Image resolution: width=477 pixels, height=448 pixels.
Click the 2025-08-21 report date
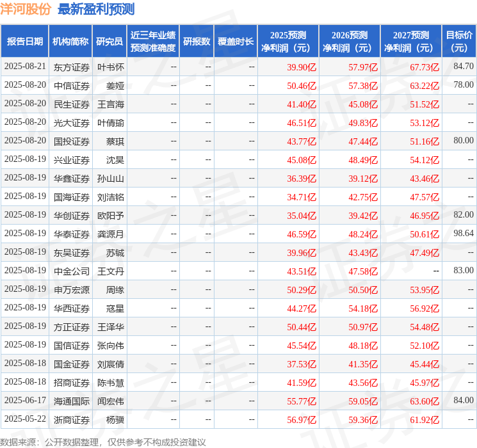point(25,67)
